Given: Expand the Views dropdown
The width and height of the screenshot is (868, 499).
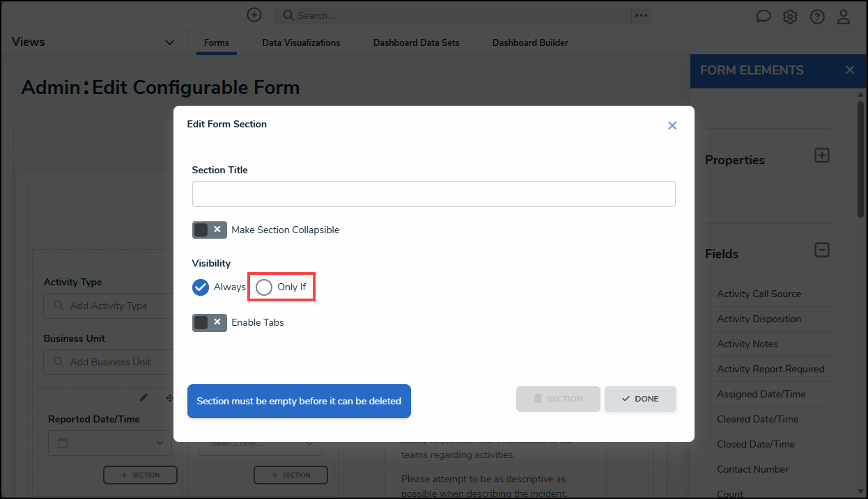Looking at the screenshot, I should tap(169, 42).
